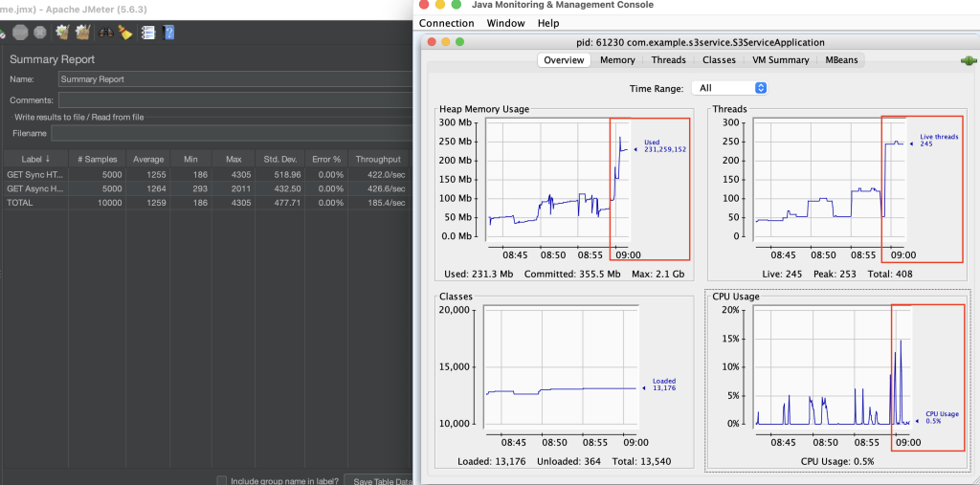Click the Save Table Data button
This screenshot has width=980, height=485.
[379, 480]
